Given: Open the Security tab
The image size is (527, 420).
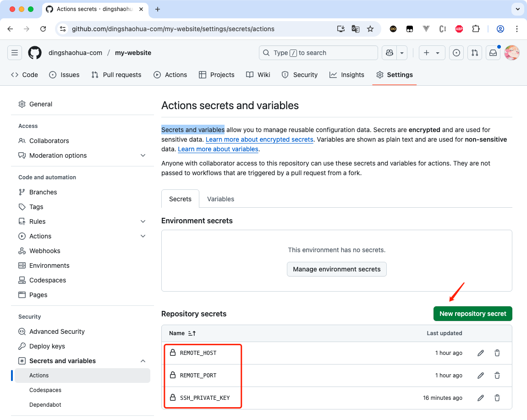Looking at the screenshot, I should [299, 75].
